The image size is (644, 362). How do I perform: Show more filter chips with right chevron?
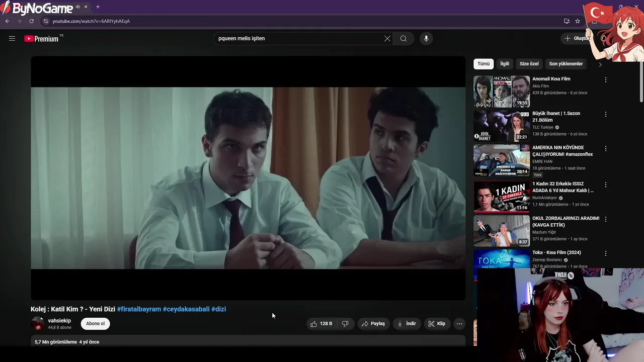click(600, 64)
